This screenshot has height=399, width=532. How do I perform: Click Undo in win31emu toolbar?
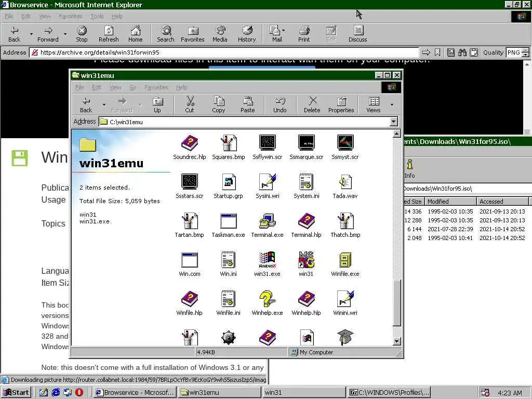tap(280, 104)
